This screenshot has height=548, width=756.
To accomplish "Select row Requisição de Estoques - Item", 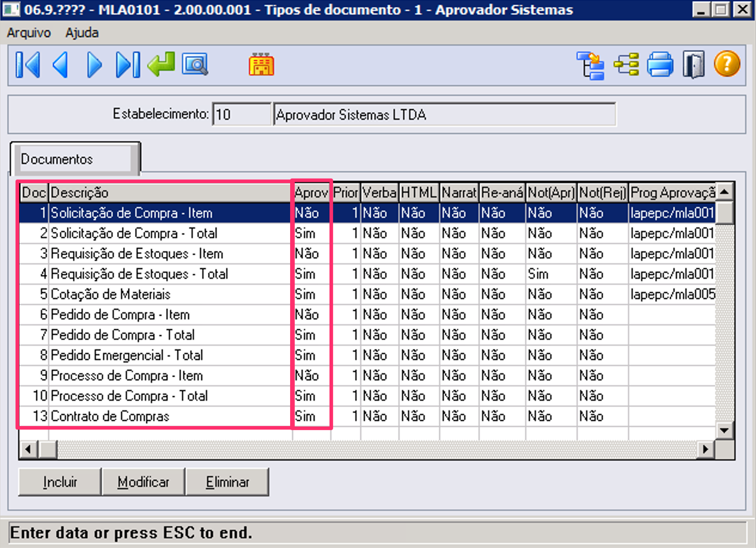I will tap(368, 254).
